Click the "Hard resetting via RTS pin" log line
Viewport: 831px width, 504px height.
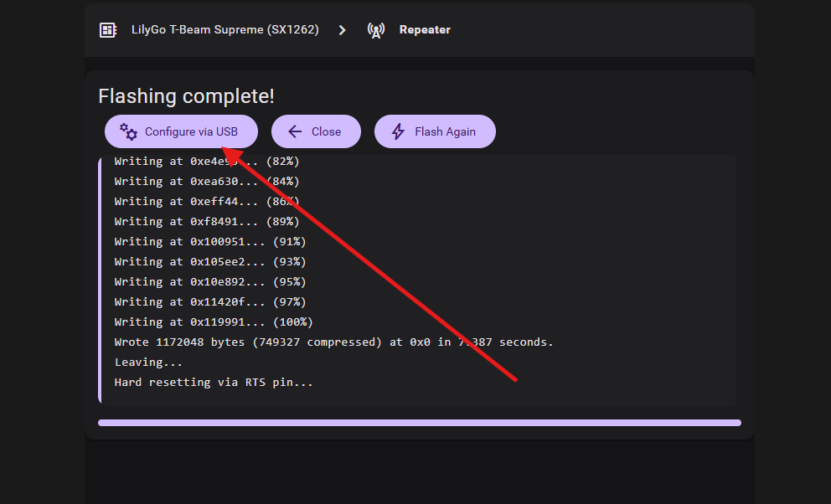[x=214, y=383]
